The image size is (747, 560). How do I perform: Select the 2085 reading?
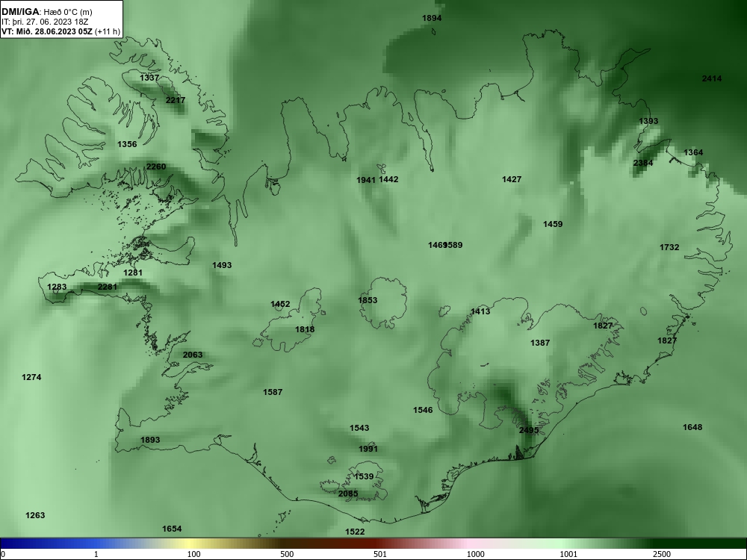pyautogui.click(x=348, y=494)
